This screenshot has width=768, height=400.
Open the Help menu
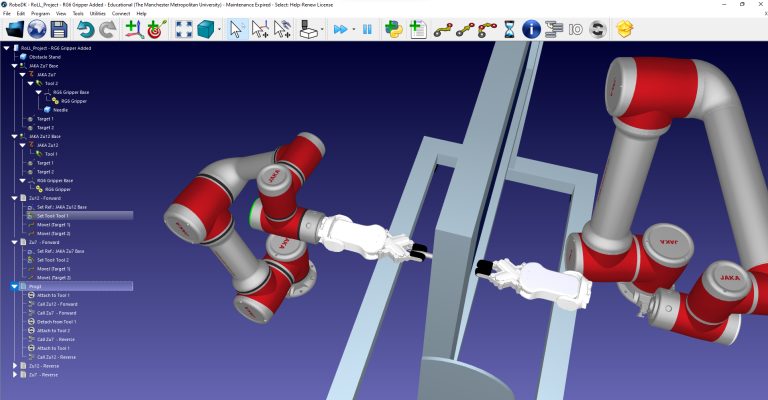142,14
